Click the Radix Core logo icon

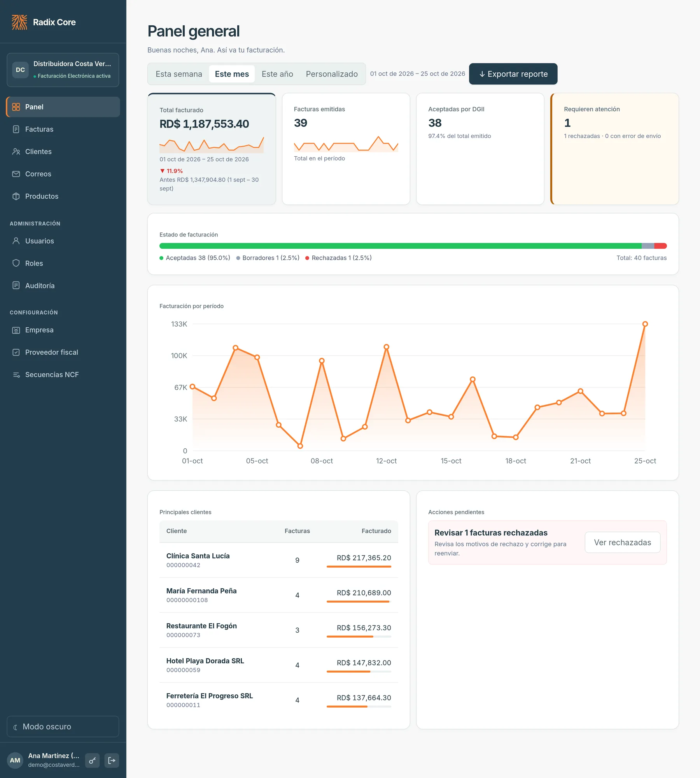pos(19,22)
